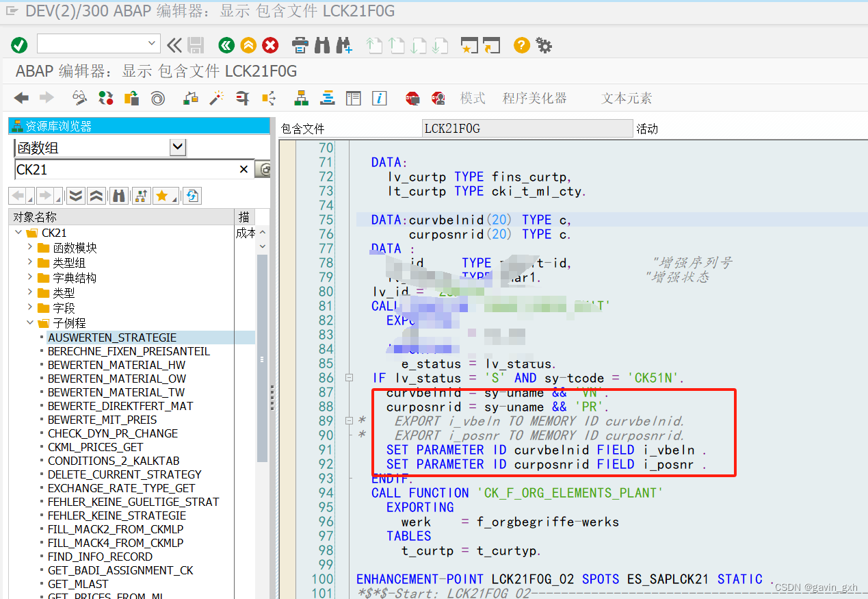The height and width of the screenshot is (599, 868).
Task: Collapse the command field with double-chevron
Action: 174,45
